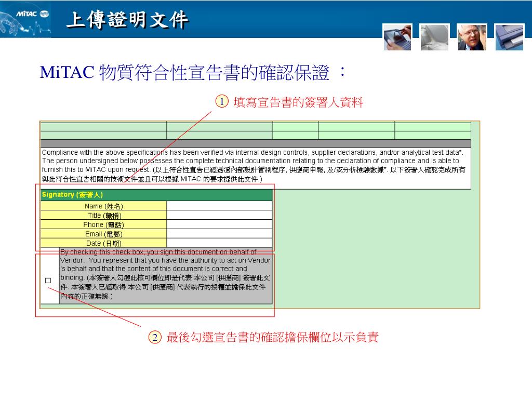
Task: Click the Name (姓名) label
Action: (103, 206)
